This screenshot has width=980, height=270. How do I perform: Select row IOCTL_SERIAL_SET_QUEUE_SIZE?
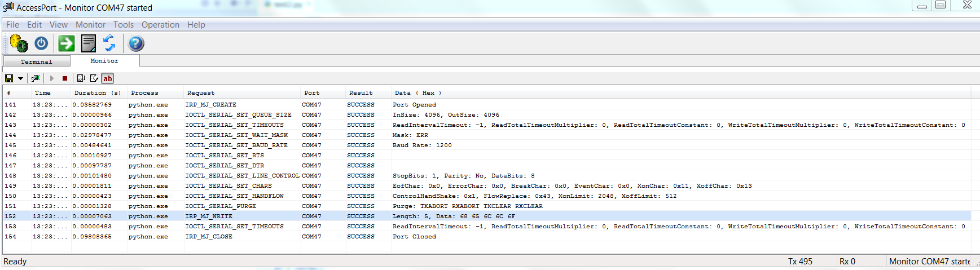pyautogui.click(x=487, y=115)
